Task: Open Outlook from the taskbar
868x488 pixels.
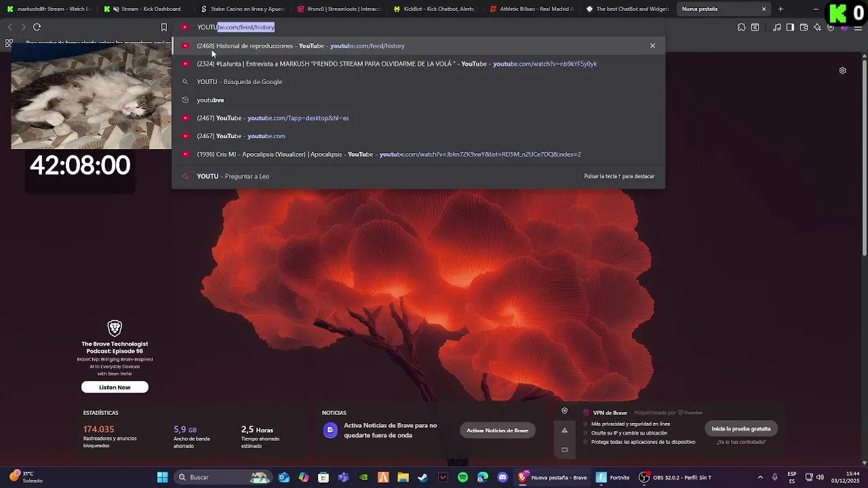Action: coord(283,477)
